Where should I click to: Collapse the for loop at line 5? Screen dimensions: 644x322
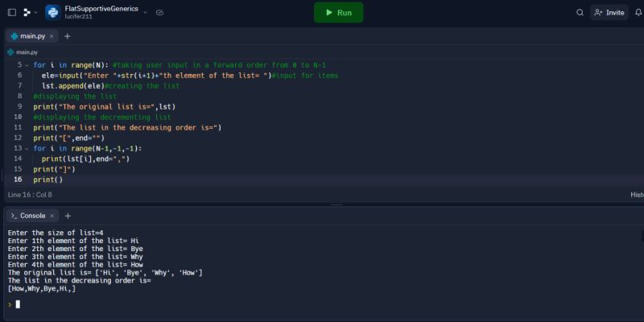pyautogui.click(x=27, y=65)
